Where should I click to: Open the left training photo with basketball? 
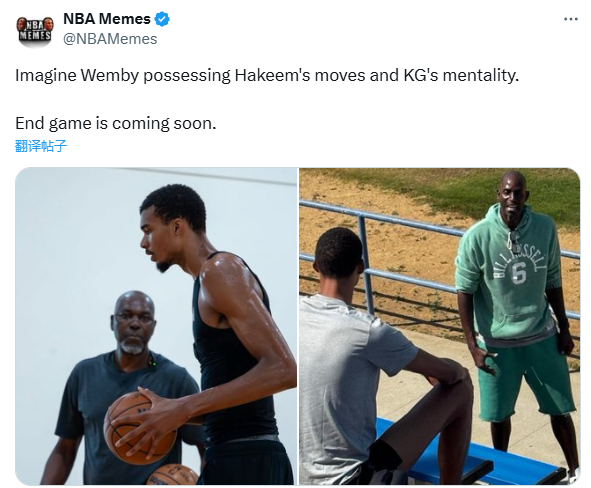click(x=156, y=326)
